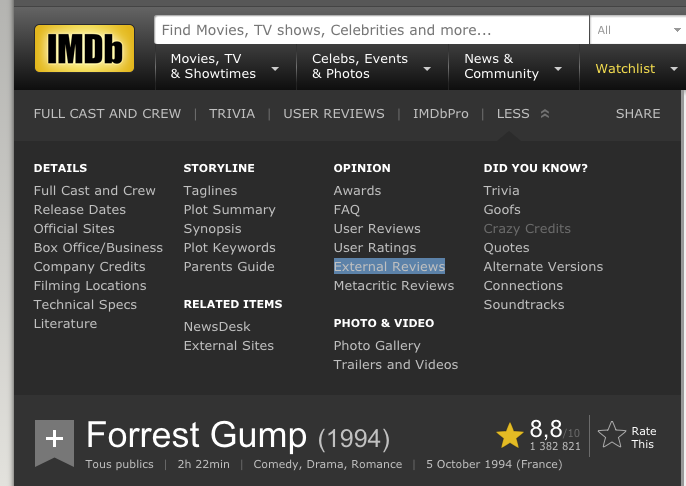Open External Sites link

pyautogui.click(x=228, y=346)
